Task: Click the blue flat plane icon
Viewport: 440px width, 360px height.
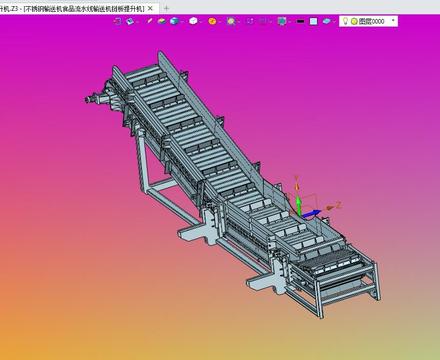Action: [x=326, y=21]
